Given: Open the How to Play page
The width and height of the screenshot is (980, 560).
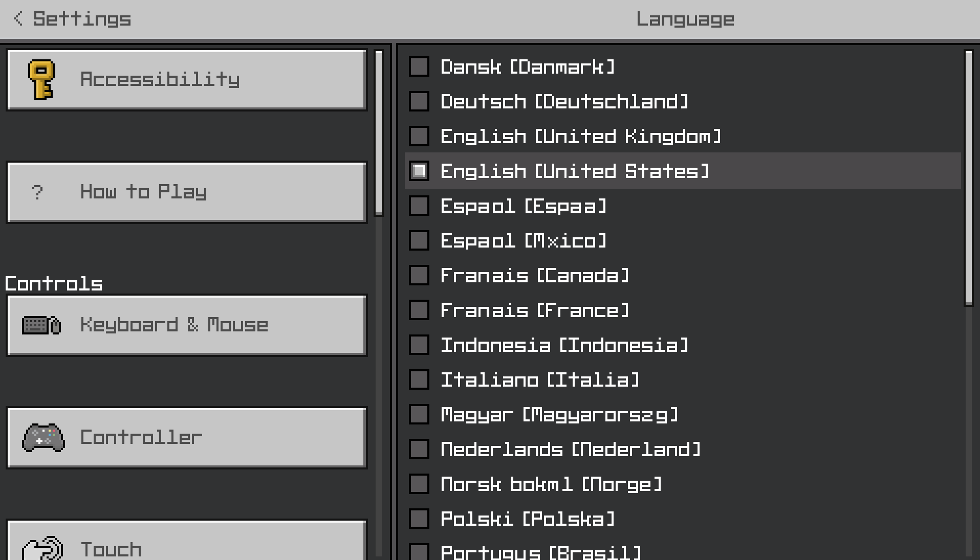Looking at the screenshot, I should point(187,192).
